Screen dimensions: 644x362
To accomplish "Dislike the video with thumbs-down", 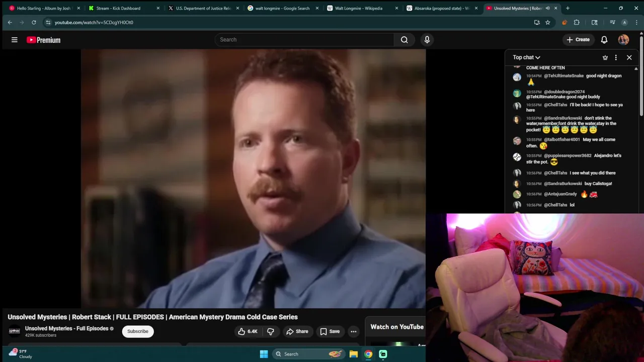I will [x=270, y=331].
